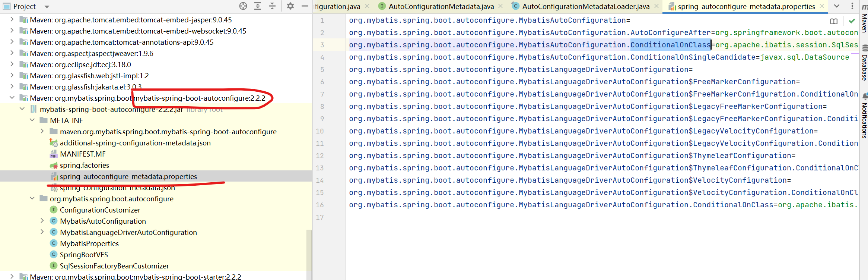Expand Maven org.eclipse.jdt:ecj:3.18.0 library
The width and height of the screenshot is (868, 280).
point(12,64)
